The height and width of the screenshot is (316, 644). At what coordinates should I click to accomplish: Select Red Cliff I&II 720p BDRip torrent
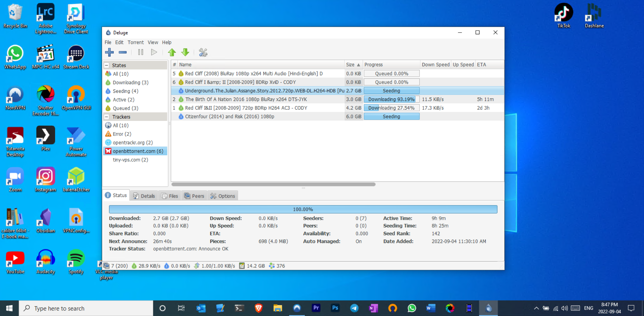point(337,108)
